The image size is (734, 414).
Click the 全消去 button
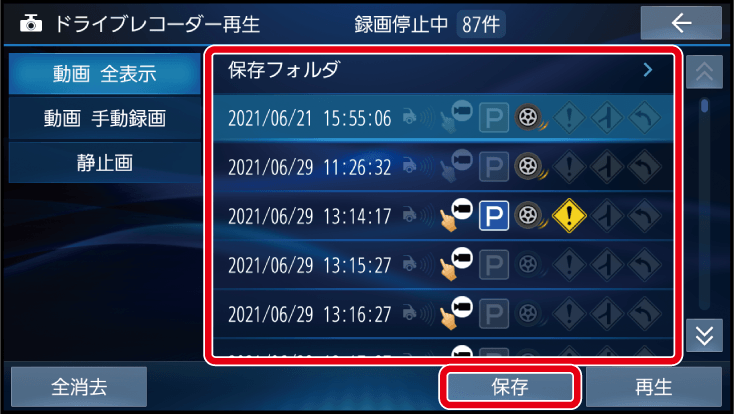[79, 387]
